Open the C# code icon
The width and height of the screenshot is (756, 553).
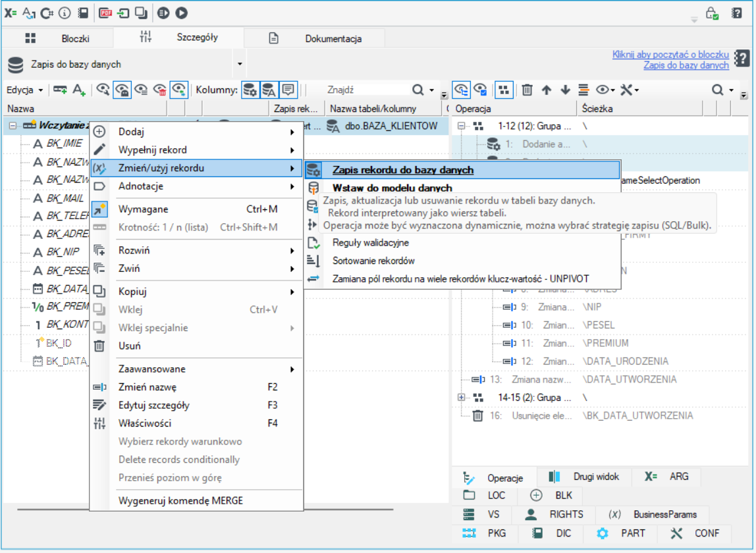47,13
